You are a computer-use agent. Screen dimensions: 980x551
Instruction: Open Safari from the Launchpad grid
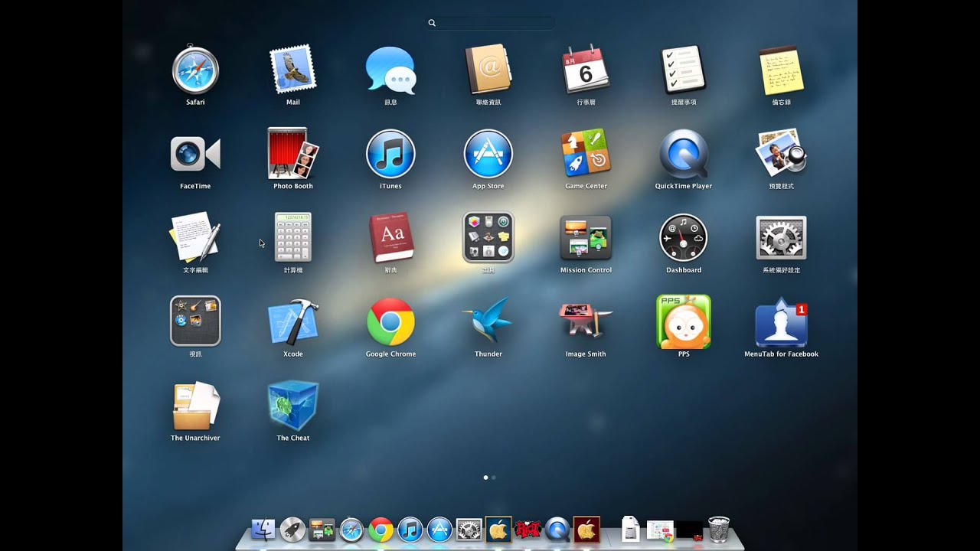(x=195, y=70)
